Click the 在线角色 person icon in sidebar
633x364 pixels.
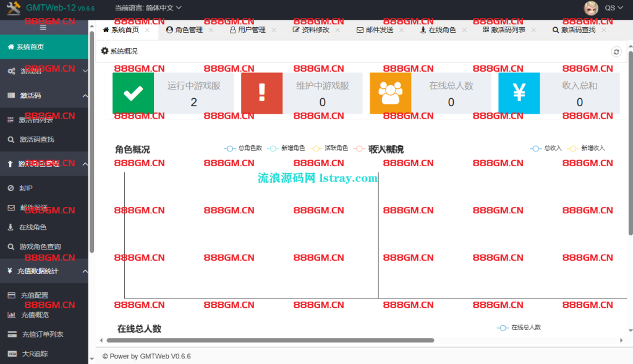[x=11, y=228]
